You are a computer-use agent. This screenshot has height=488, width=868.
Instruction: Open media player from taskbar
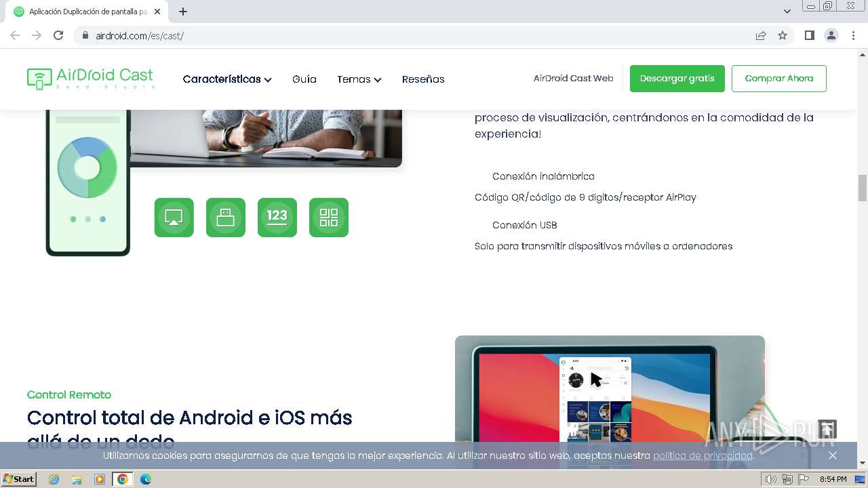[x=100, y=479]
